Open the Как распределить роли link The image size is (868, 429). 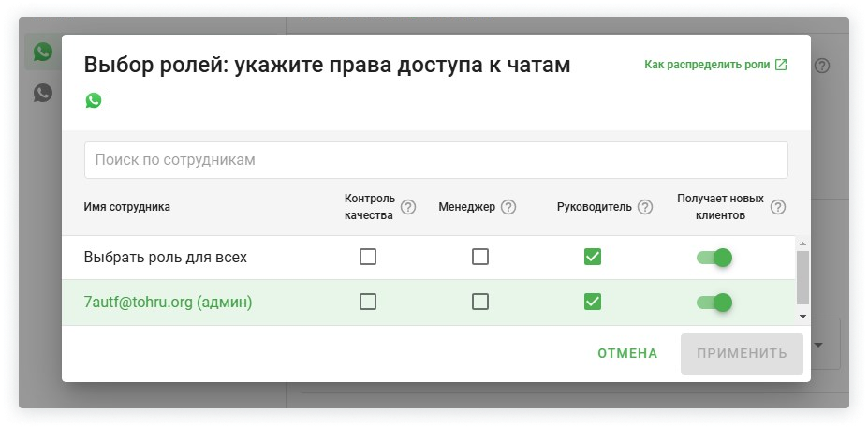(x=715, y=65)
